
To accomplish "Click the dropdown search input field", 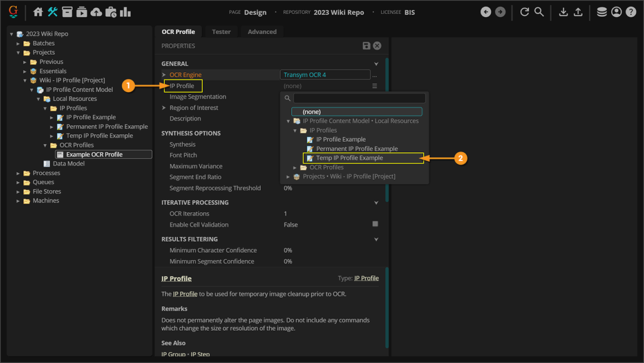I will point(359,98).
